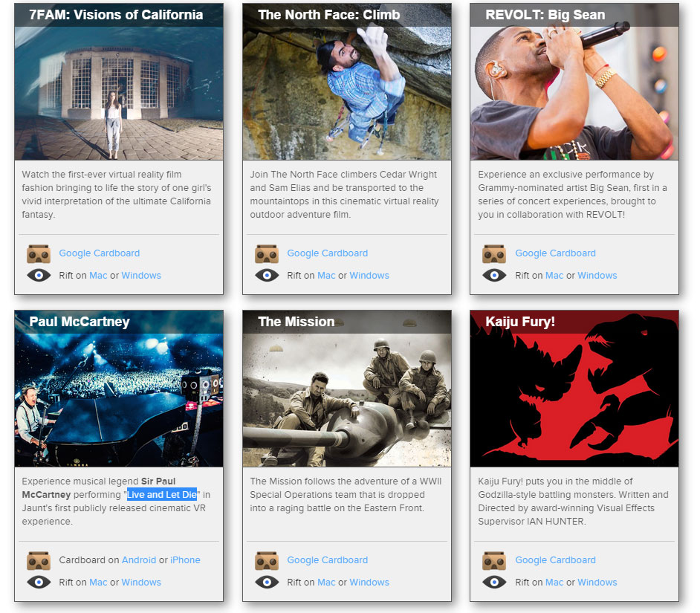Click the Cardboard viewer icon in 7FAM card
Image resolution: width=700 pixels, height=613 pixels.
tap(39, 253)
